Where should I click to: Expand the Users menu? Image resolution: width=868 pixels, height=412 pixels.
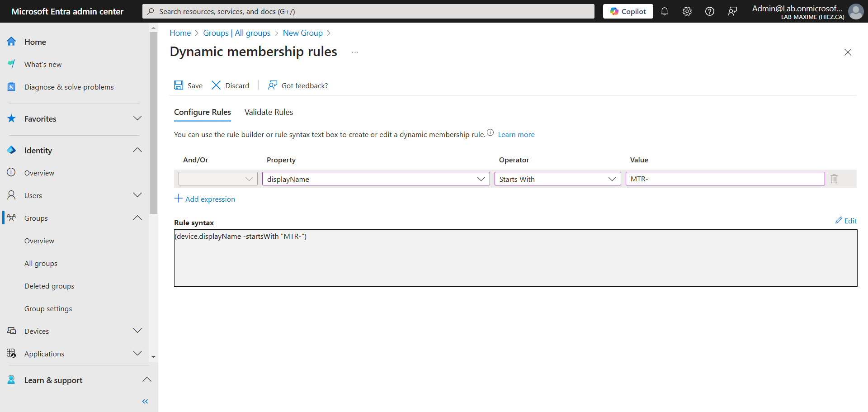[x=137, y=195]
